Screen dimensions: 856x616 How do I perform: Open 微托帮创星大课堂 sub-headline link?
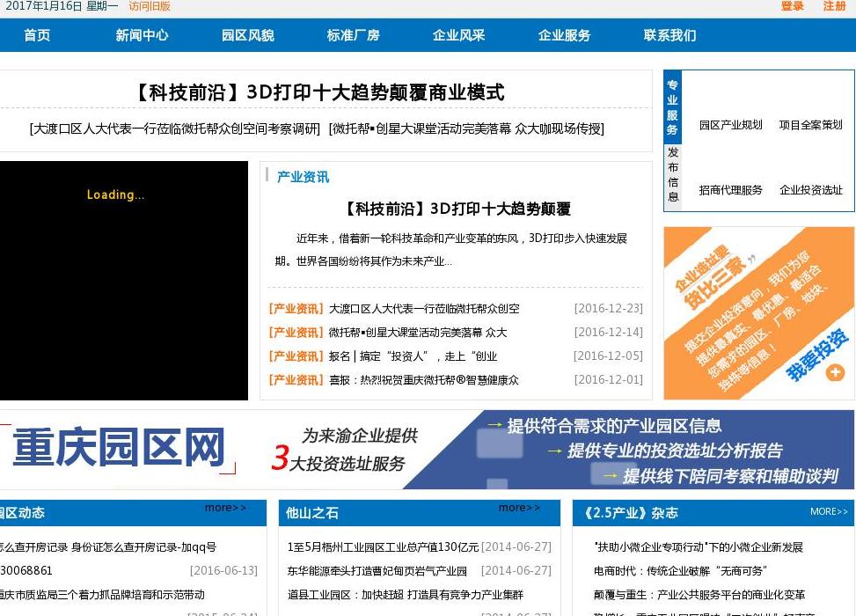coord(467,128)
